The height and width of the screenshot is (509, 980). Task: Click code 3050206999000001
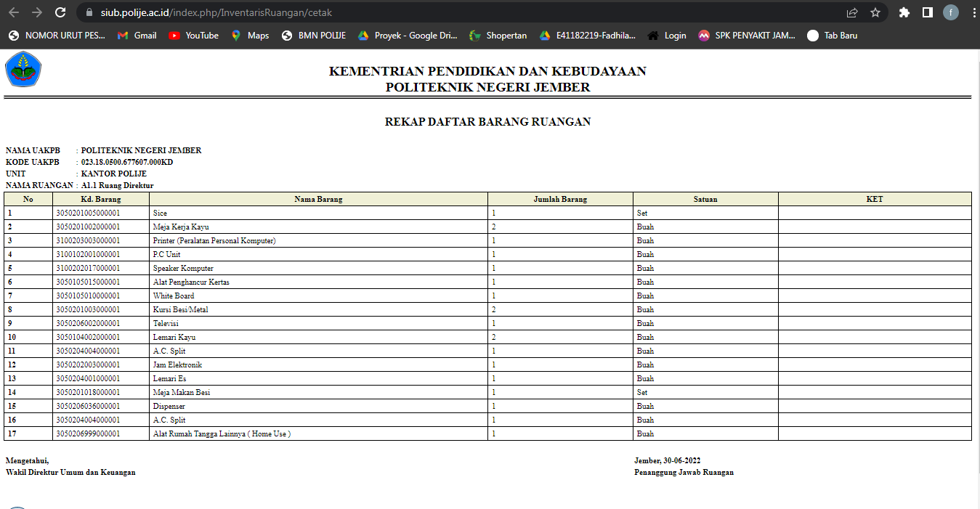[88, 434]
